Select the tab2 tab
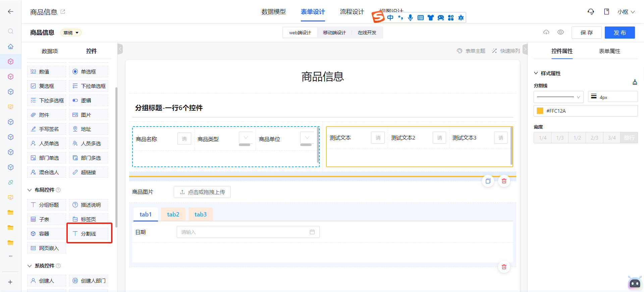 173,214
